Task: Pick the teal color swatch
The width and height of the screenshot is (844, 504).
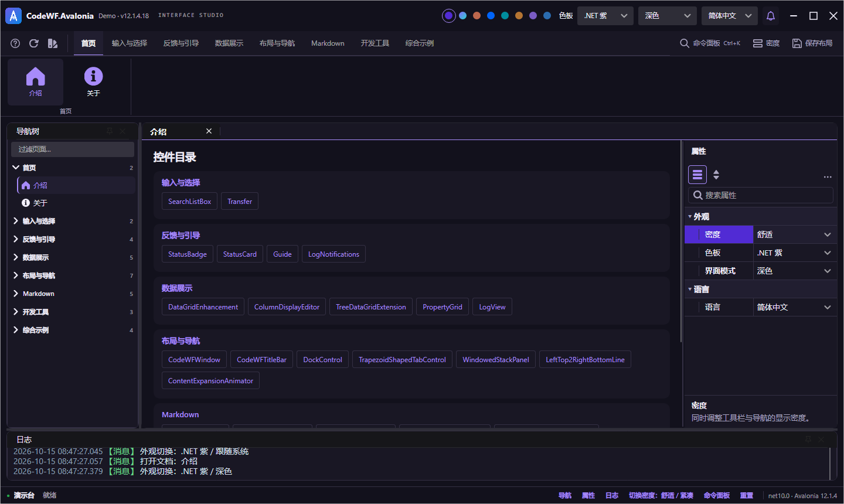Action: (505, 16)
